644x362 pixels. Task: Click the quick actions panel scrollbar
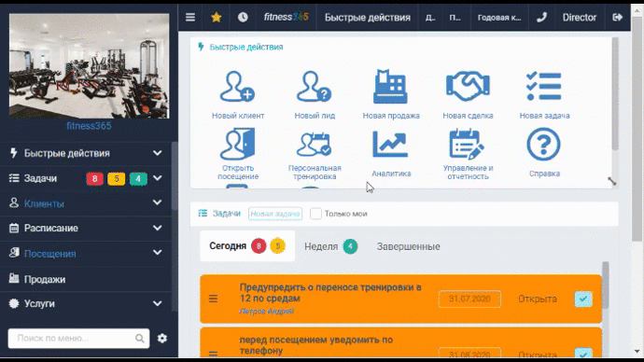(615, 94)
